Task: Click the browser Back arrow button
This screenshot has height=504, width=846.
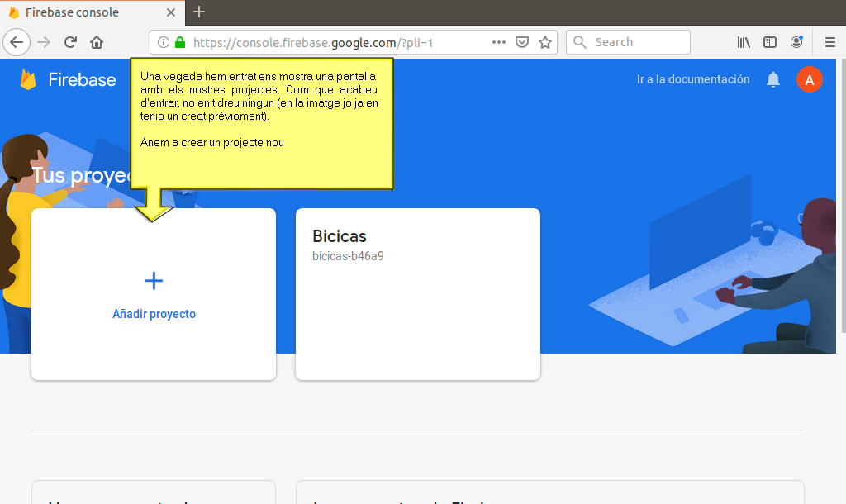Action: 17,42
